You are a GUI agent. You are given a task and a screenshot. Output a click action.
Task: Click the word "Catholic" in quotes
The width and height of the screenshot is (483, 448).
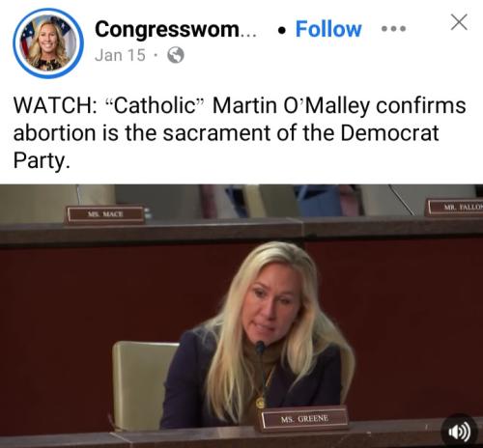coord(155,105)
